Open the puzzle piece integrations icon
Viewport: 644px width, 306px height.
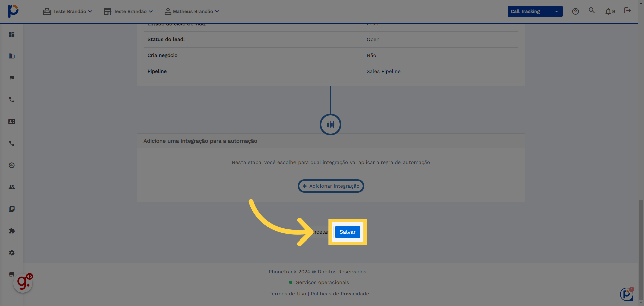[12, 231]
